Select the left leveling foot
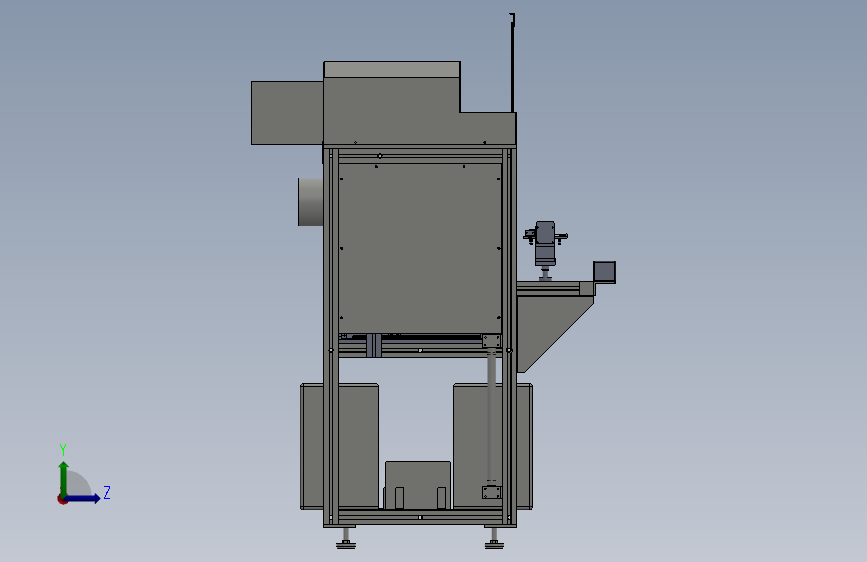The image size is (867, 562). tap(346, 539)
